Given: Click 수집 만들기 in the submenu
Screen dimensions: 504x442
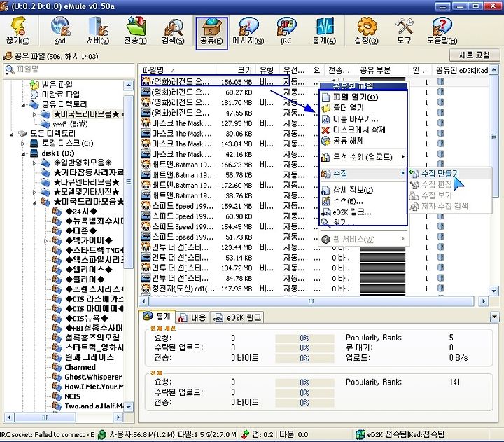Looking at the screenshot, I should coord(450,174).
